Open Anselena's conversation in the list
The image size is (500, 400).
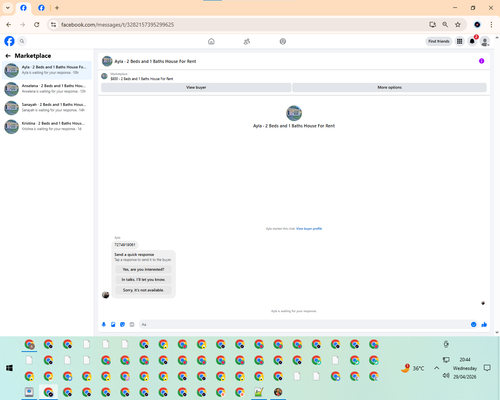[x=47, y=89]
